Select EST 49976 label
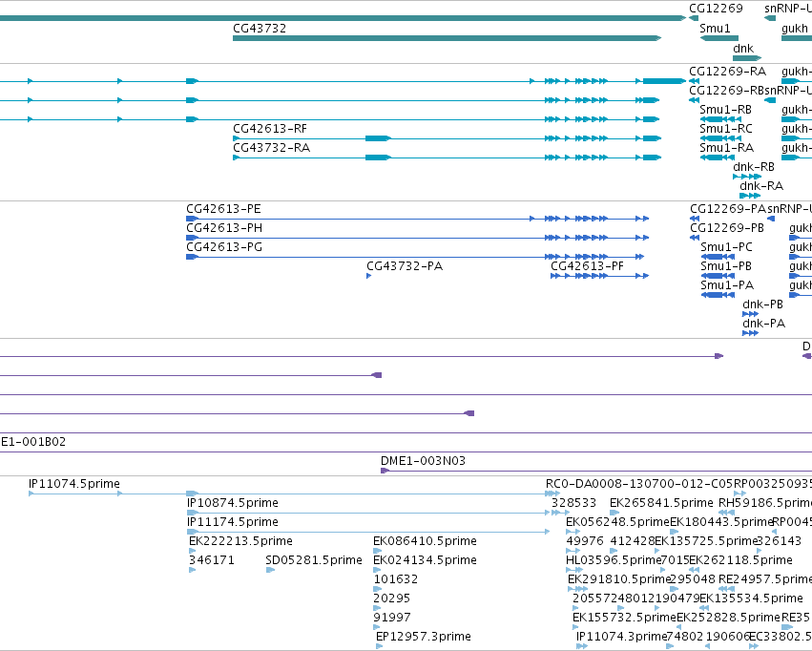This screenshot has width=812, height=651. point(585,542)
